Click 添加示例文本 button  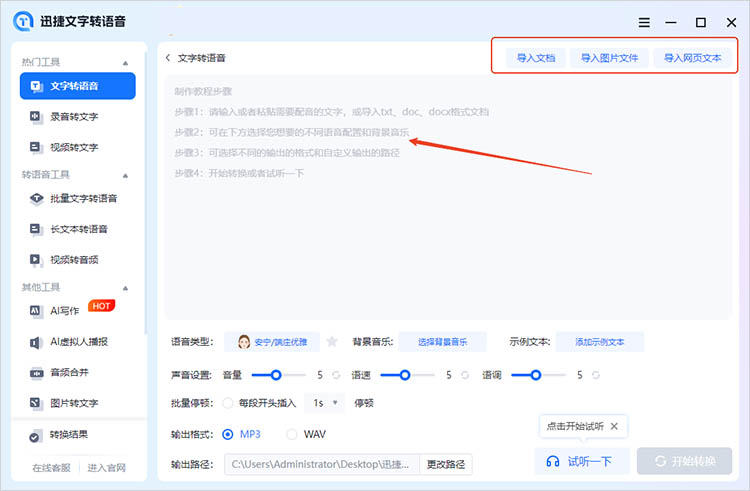click(x=600, y=342)
